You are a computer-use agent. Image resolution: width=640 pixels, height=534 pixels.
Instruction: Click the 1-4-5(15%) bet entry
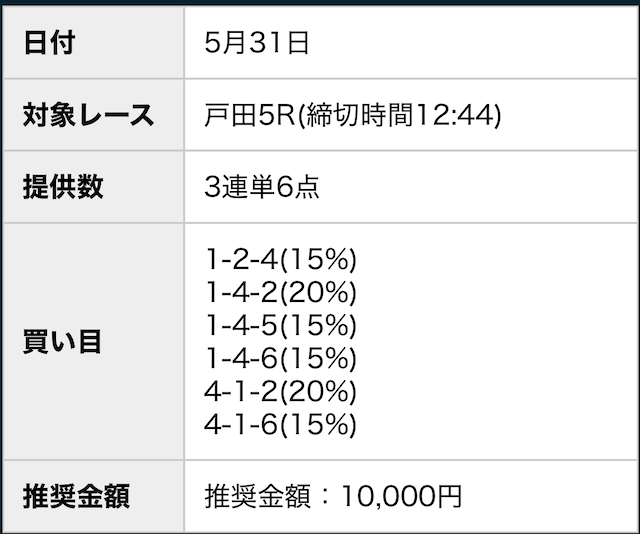[281, 326]
